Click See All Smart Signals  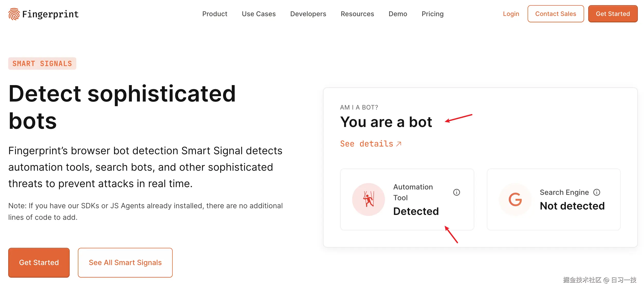tap(125, 262)
